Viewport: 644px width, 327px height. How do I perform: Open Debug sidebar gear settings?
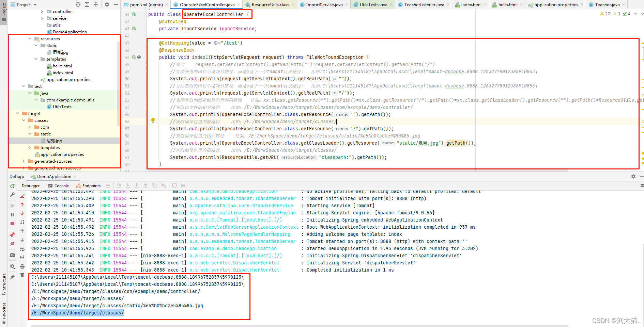tap(12, 266)
